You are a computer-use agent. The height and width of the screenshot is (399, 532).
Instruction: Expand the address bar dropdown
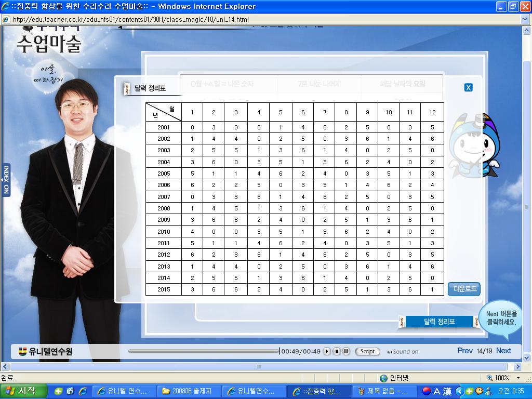[525, 19]
